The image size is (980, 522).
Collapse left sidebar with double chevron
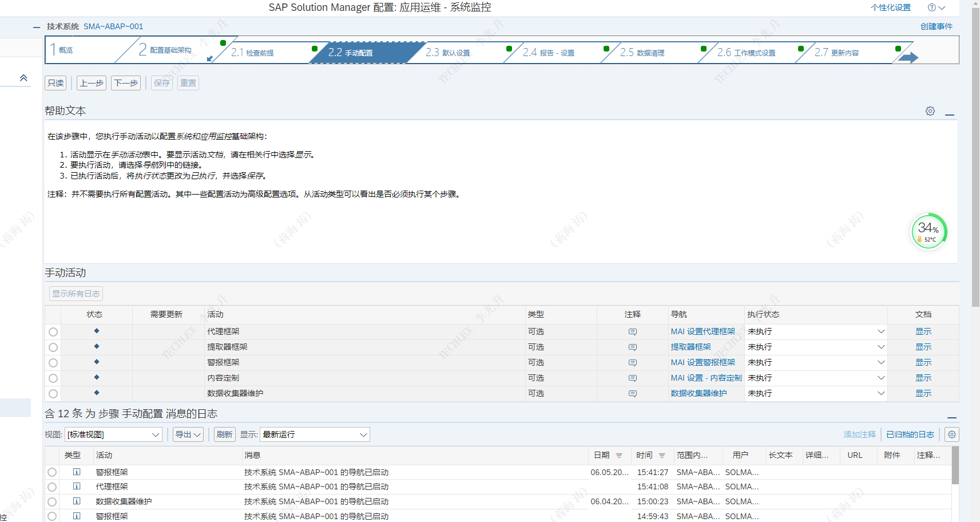click(x=23, y=78)
